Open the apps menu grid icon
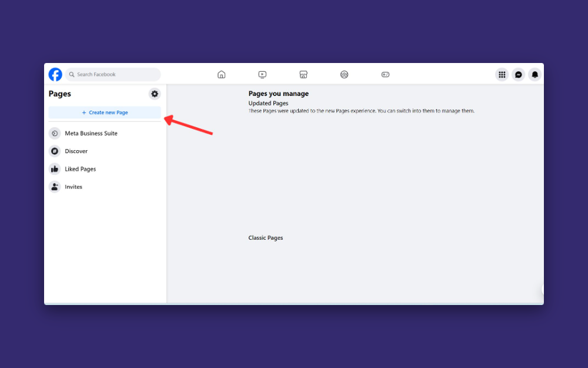Image resolution: width=588 pixels, height=368 pixels. (x=502, y=74)
